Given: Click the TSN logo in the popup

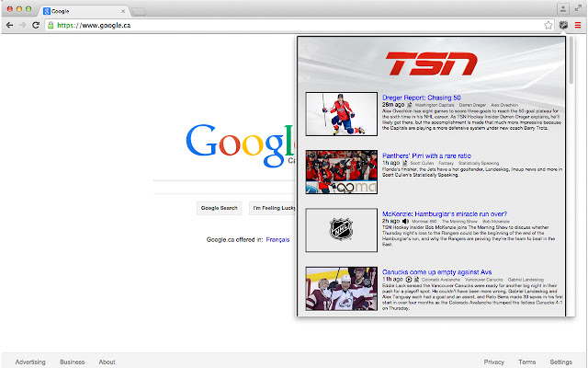Looking at the screenshot, I should tap(431, 63).
